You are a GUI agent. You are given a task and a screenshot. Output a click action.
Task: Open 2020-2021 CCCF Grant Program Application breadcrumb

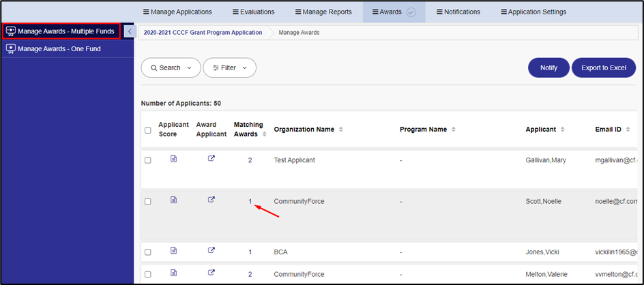click(203, 33)
